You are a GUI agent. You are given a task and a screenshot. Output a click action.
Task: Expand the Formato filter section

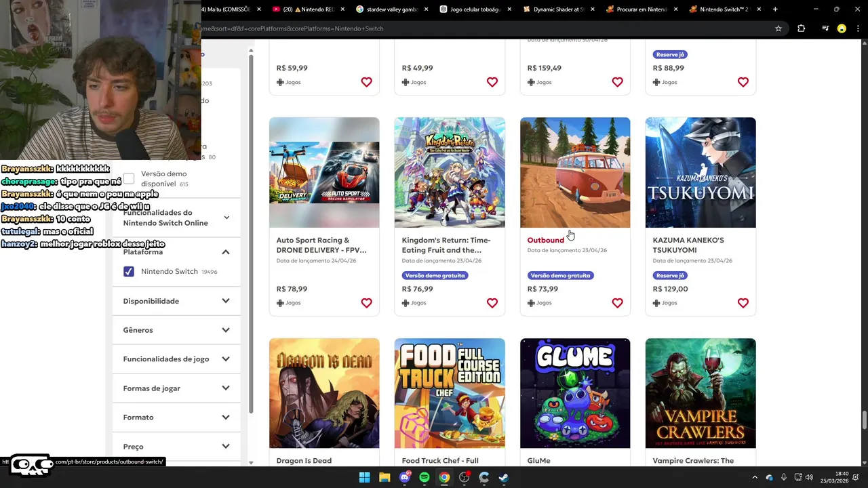pos(176,418)
